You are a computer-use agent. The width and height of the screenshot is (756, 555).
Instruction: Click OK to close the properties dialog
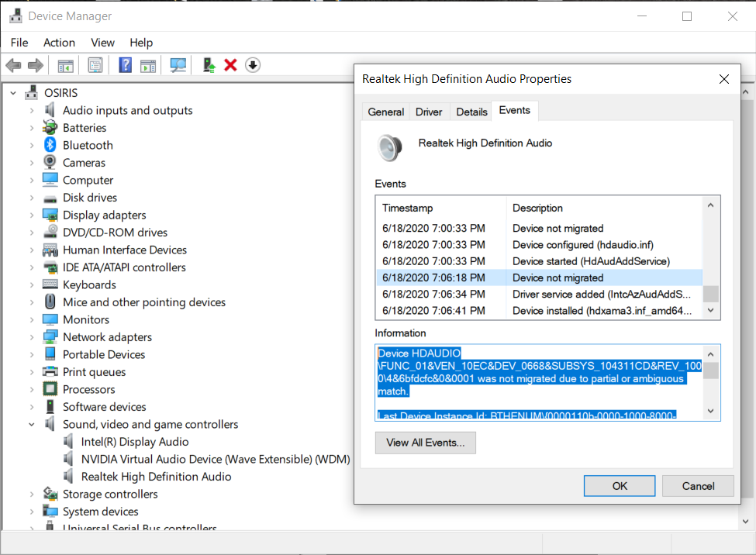point(619,485)
